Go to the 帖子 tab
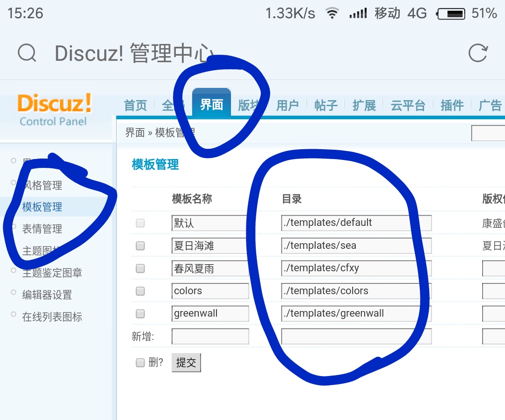 [326, 106]
